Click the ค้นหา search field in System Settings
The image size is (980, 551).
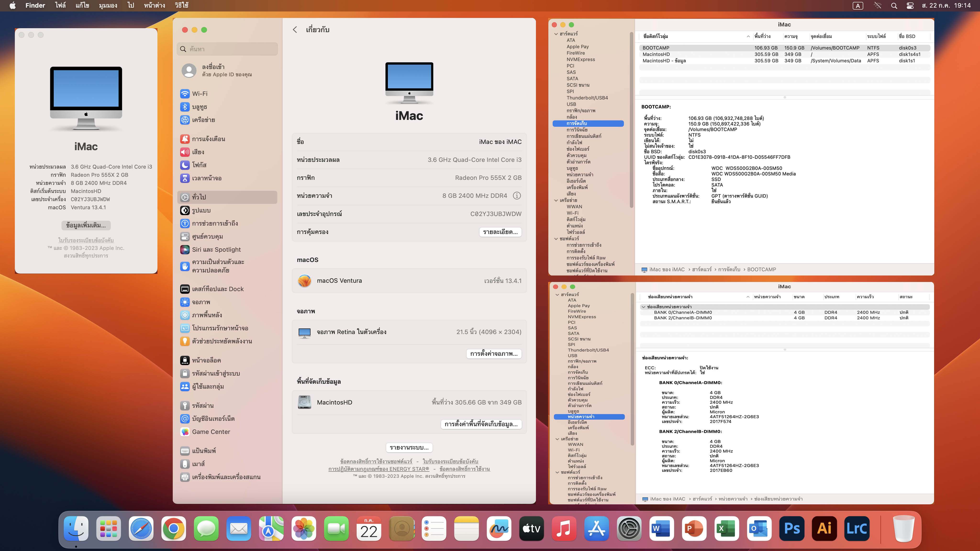[227, 49]
